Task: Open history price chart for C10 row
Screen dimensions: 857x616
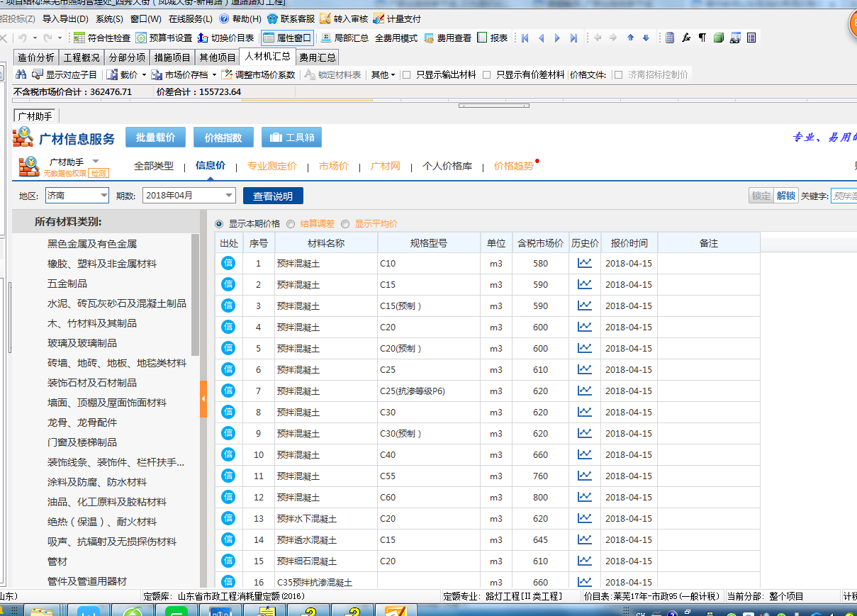Action: (585, 263)
